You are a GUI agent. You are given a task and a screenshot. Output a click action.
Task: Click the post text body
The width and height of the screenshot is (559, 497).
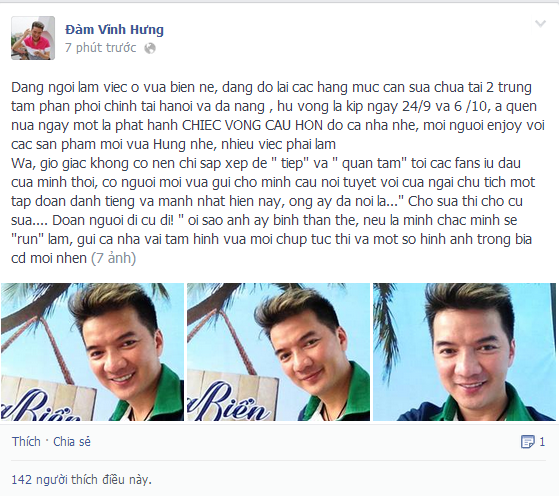tap(278, 173)
